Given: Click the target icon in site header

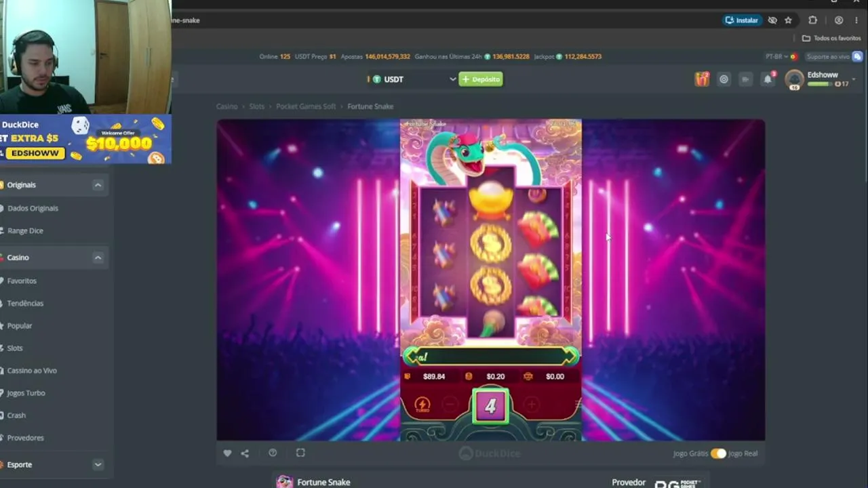Looking at the screenshot, I should point(724,79).
